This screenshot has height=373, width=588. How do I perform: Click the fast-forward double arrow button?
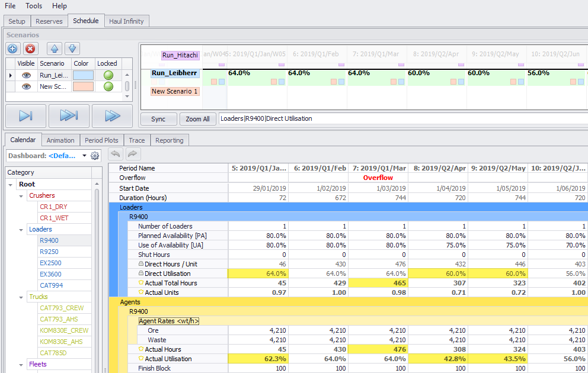click(112, 116)
